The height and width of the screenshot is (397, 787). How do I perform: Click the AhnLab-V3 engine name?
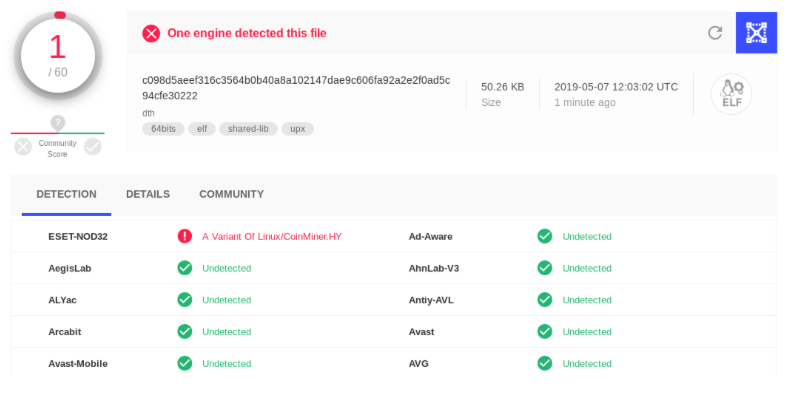pyautogui.click(x=434, y=269)
